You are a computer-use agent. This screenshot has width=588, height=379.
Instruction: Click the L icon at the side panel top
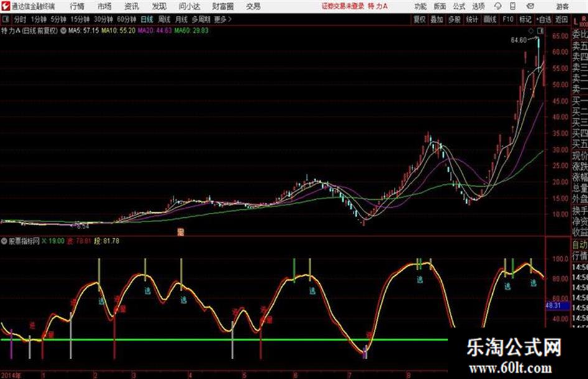pyautogui.click(x=576, y=22)
